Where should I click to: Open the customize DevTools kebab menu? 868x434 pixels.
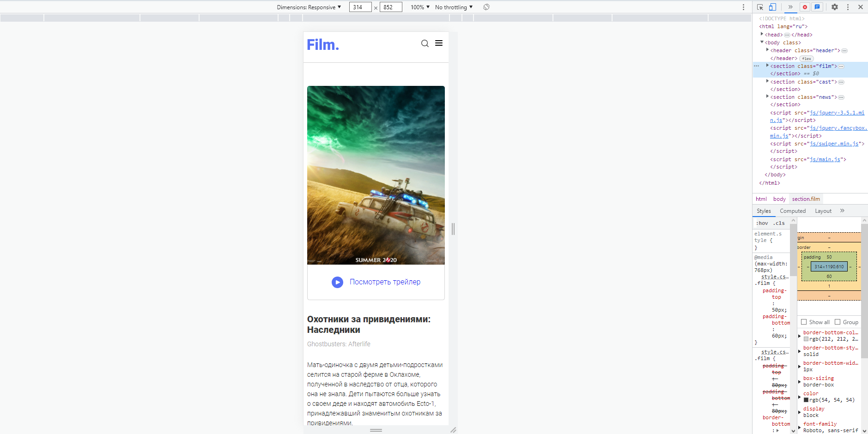point(848,7)
